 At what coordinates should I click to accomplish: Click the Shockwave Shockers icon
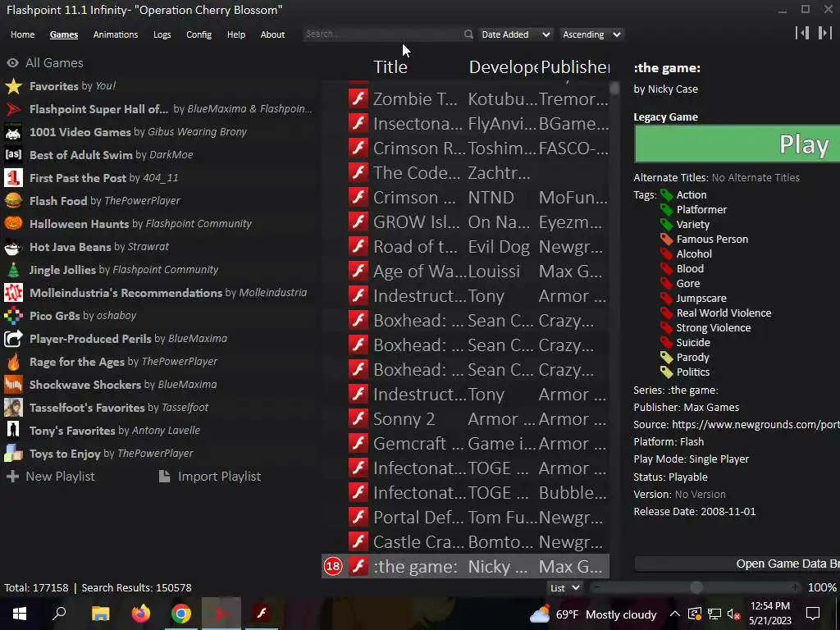tap(13, 385)
